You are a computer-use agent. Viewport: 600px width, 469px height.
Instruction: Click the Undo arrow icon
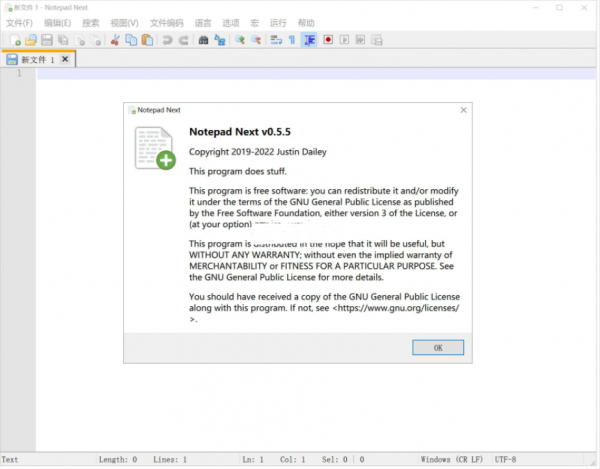[167, 40]
